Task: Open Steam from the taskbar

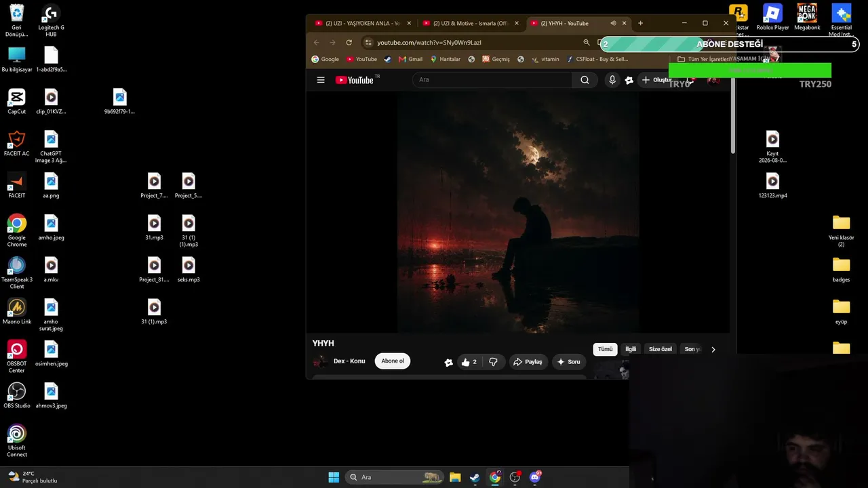Action: pos(475,477)
